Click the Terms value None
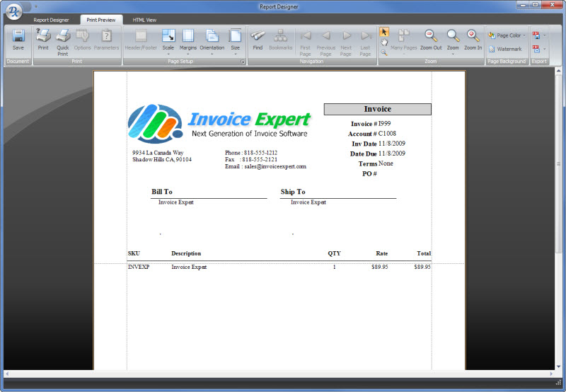This screenshot has width=566, height=392. click(386, 163)
